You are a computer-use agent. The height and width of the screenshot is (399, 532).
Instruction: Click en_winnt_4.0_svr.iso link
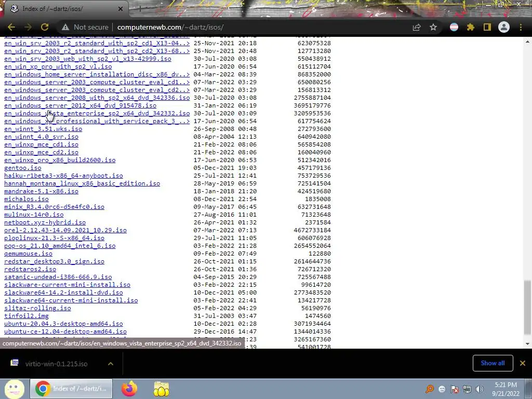point(41,137)
